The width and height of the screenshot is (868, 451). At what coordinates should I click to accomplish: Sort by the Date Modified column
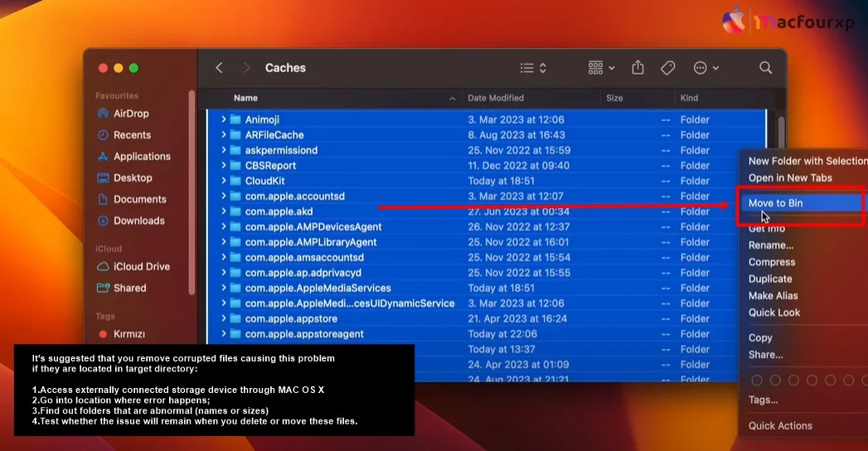[496, 98]
